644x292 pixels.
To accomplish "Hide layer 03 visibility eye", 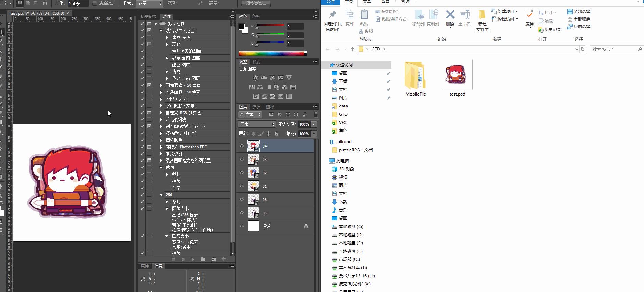I will pos(242,160).
